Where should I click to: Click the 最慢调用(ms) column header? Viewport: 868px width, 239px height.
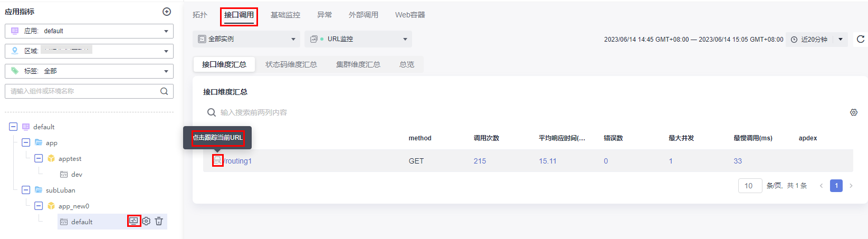(x=753, y=138)
